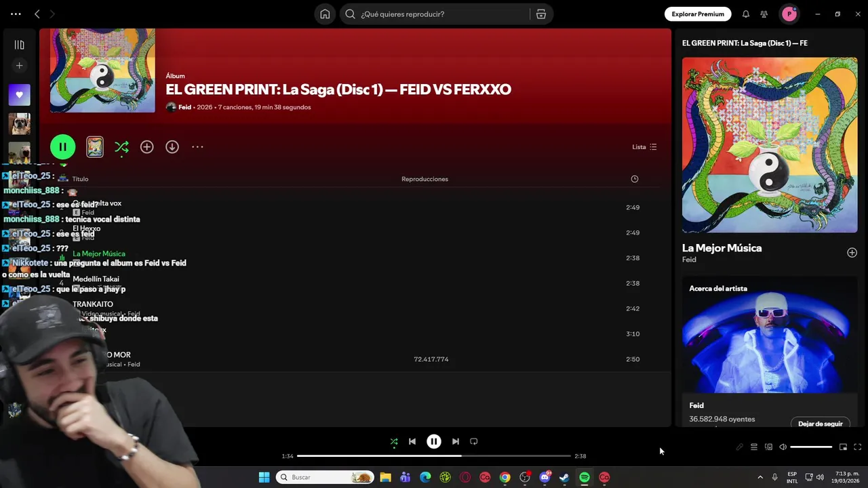Open the Browse icon beside search box
This screenshot has width=868, height=488.
(x=541, y=14)
